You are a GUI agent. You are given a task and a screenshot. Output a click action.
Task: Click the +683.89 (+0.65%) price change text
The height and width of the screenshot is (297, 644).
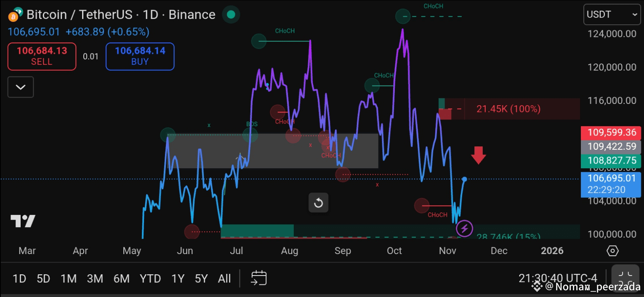click(107, 32)
